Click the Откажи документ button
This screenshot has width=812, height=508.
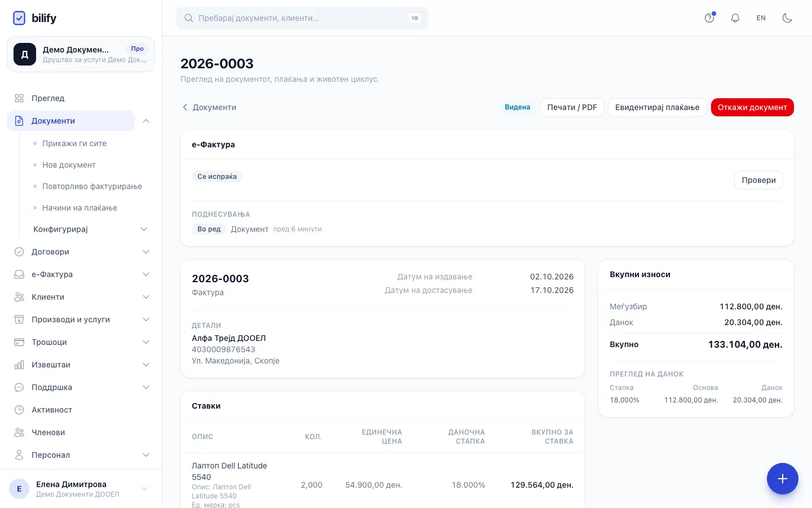(752, 107)
